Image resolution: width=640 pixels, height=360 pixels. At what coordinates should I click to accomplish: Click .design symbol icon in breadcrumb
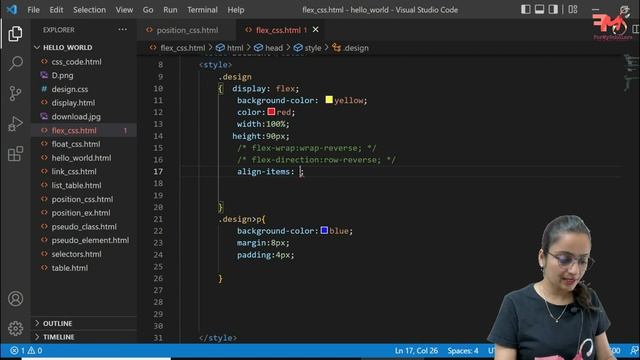pyautogui.click(x=337, y=48)
